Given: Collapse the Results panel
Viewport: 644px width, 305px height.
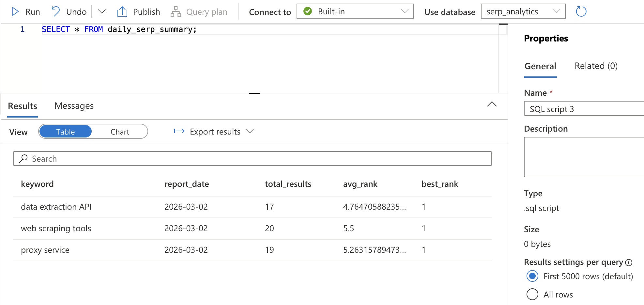Looking at the screenshot, I should coord(492,104).
